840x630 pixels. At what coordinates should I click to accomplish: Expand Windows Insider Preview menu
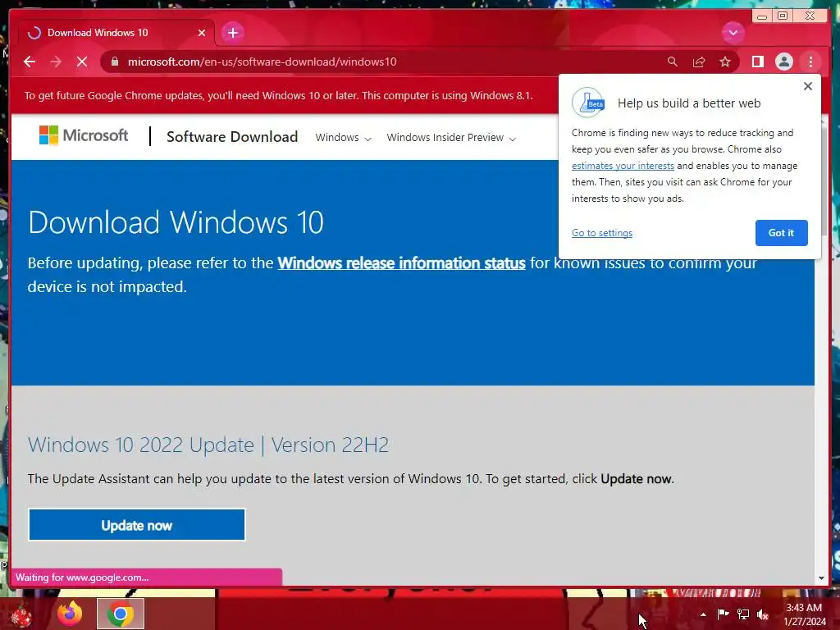point(451,138)
